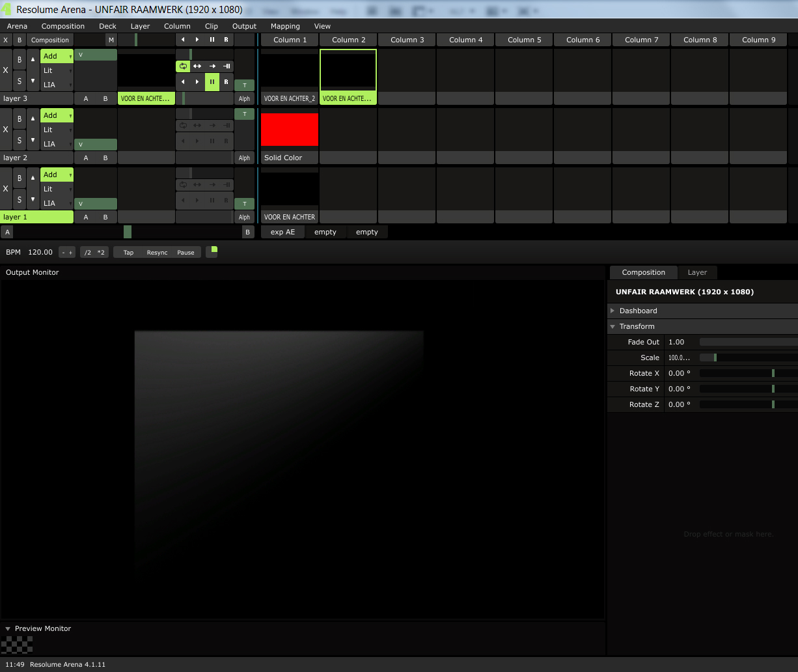
Task: Clear layer 3 with its X button
Action: pyautogui.click(x=6, y=70)
